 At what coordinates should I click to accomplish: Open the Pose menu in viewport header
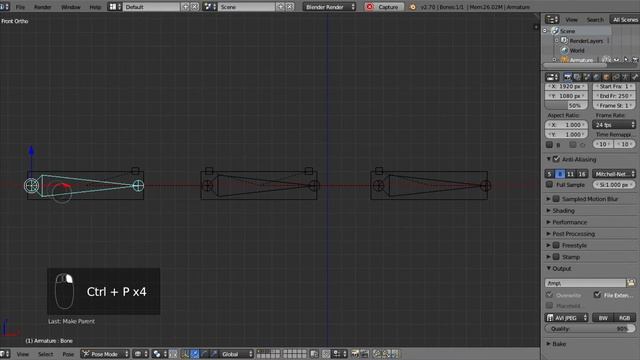68,354
